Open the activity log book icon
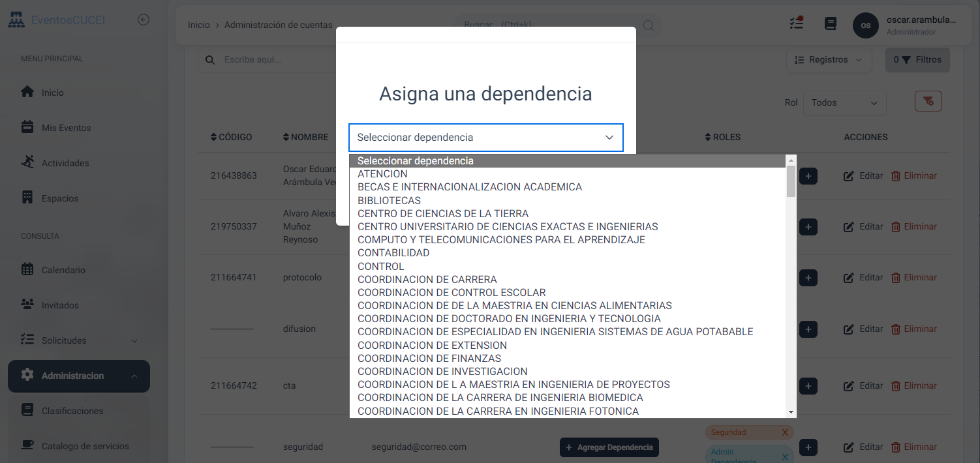Viewport: 980px width, 463px height. [830, 23]
